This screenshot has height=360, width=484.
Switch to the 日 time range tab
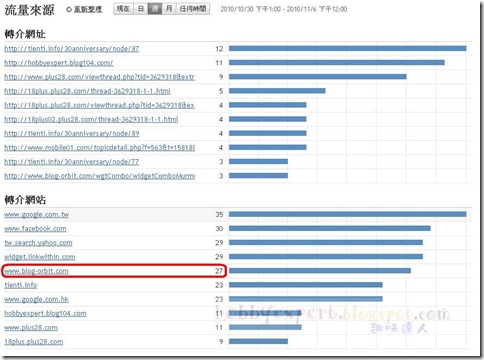click(141, 9)
